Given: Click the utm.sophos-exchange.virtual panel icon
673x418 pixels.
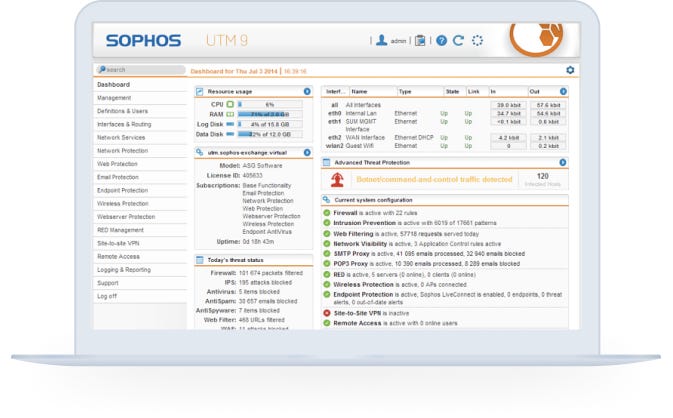Looking at the screenshot, I should pos(200,152).
